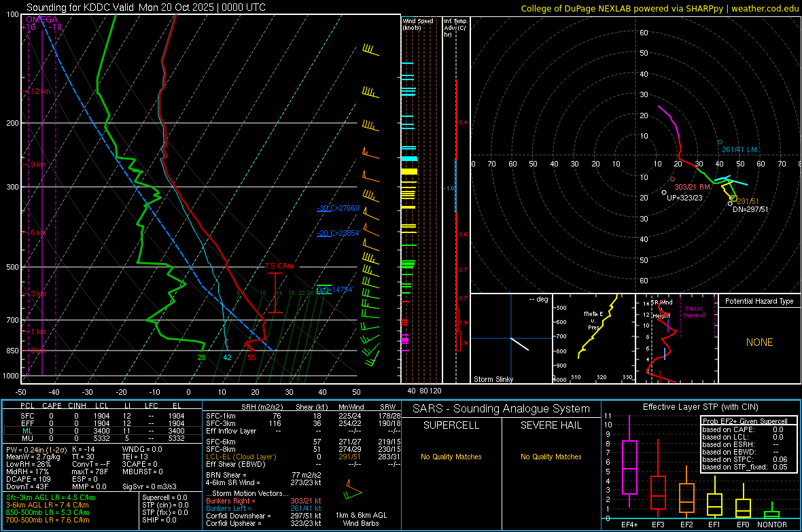
Task: Click 'Effective Layer STP (with CIN)' chart title
Action: click(700, 407)
